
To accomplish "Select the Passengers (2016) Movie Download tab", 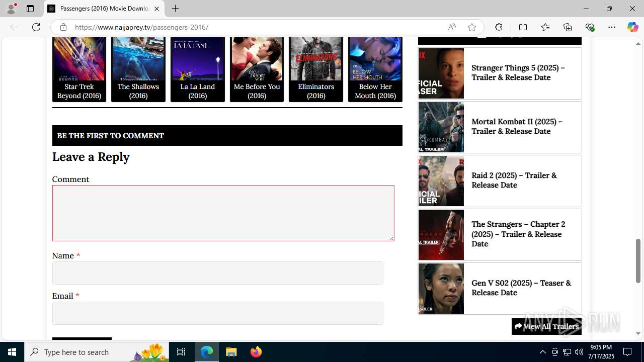I will (104, 9).
